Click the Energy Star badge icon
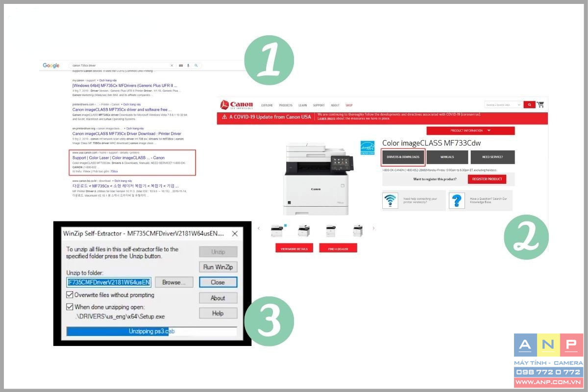 [x=367, y=147]
